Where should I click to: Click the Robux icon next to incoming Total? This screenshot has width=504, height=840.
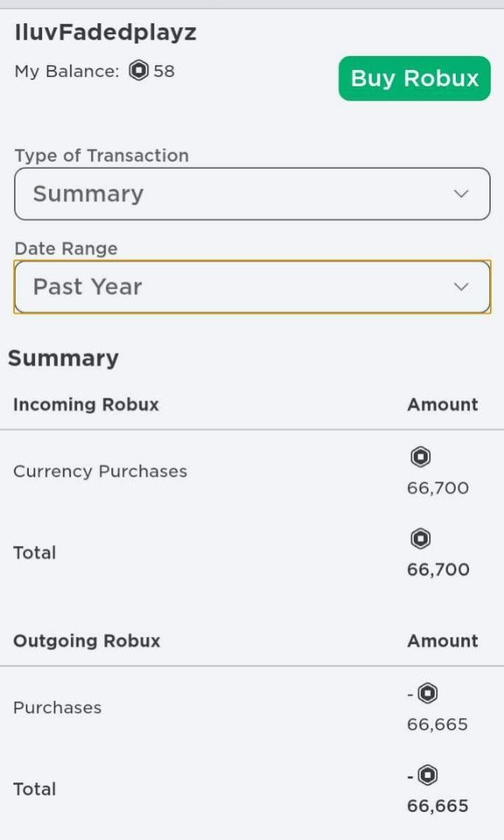click(x=420, y=538)
